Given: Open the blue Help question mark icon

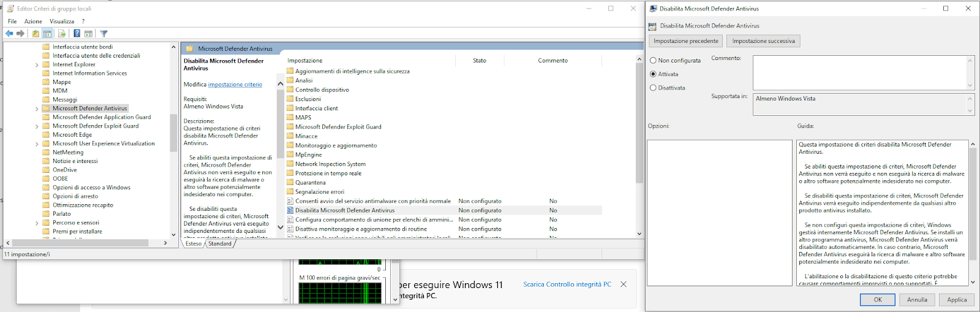Looking at the screenshot, I should tap(77, 34).
